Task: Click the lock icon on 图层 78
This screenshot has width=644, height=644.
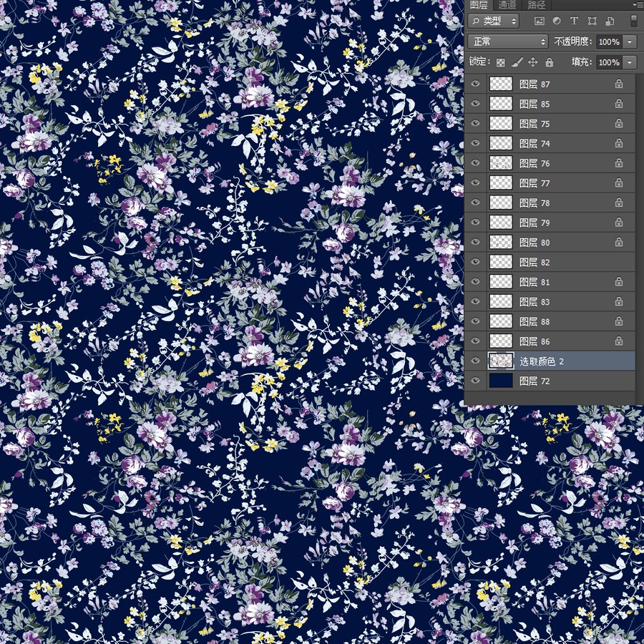Action: click(619, 203)
